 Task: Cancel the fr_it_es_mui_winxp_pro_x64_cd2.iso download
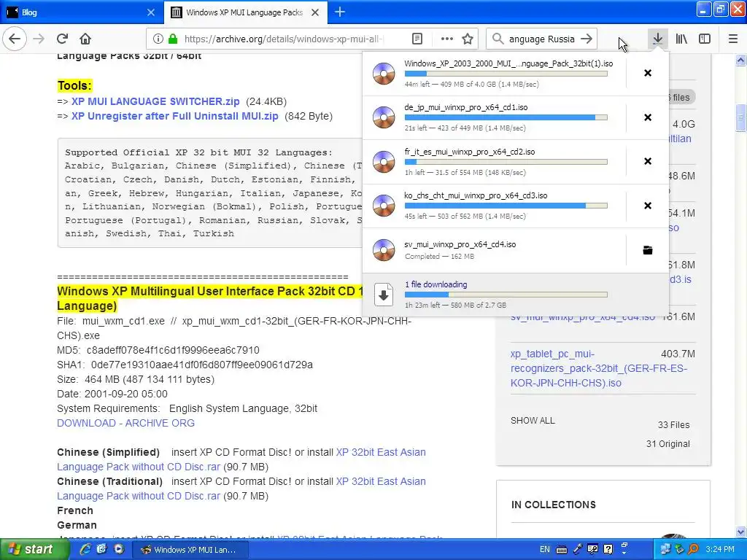[648, 161]
